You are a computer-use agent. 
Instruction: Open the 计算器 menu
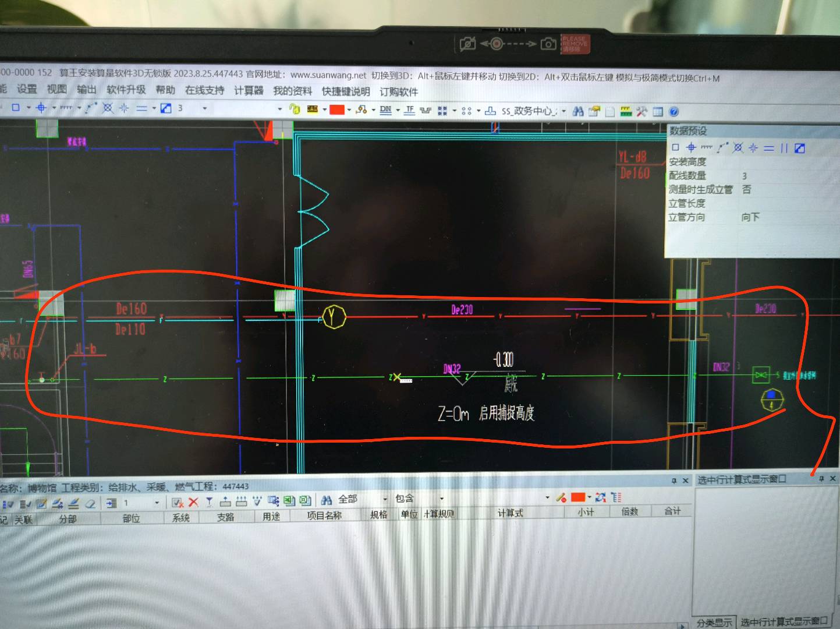[x=249, y=90]
